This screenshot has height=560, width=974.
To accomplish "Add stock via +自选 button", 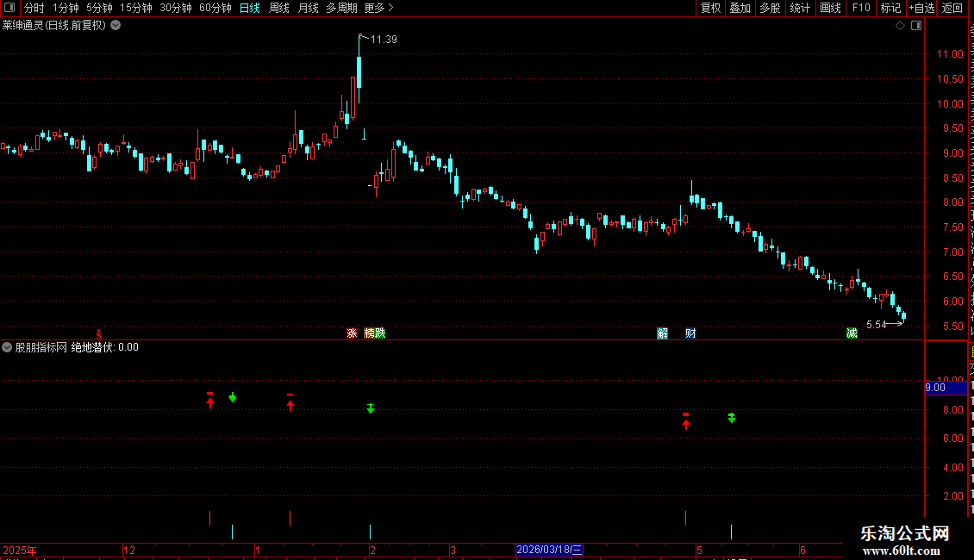I will click(921, 8).
